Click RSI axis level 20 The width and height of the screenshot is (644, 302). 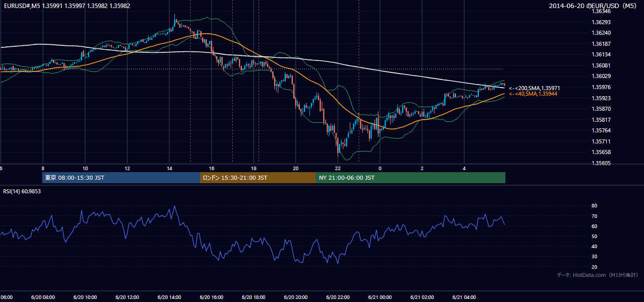pos(594,267)
